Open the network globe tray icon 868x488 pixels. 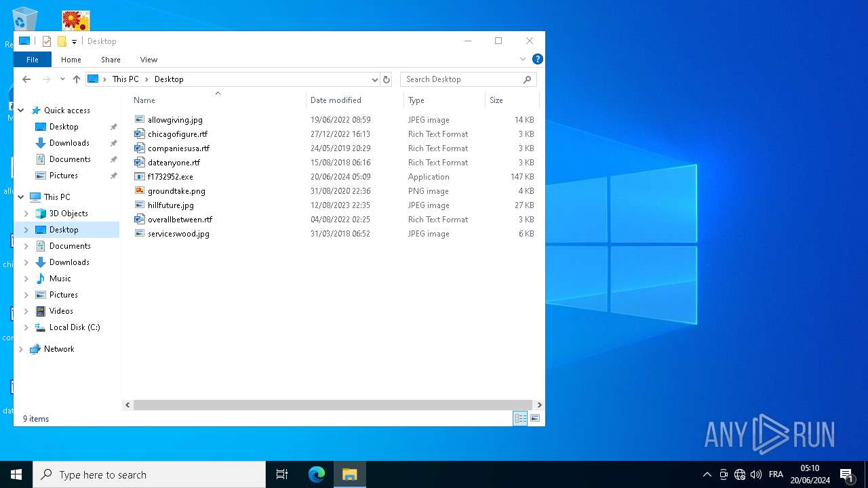point(740,474)
